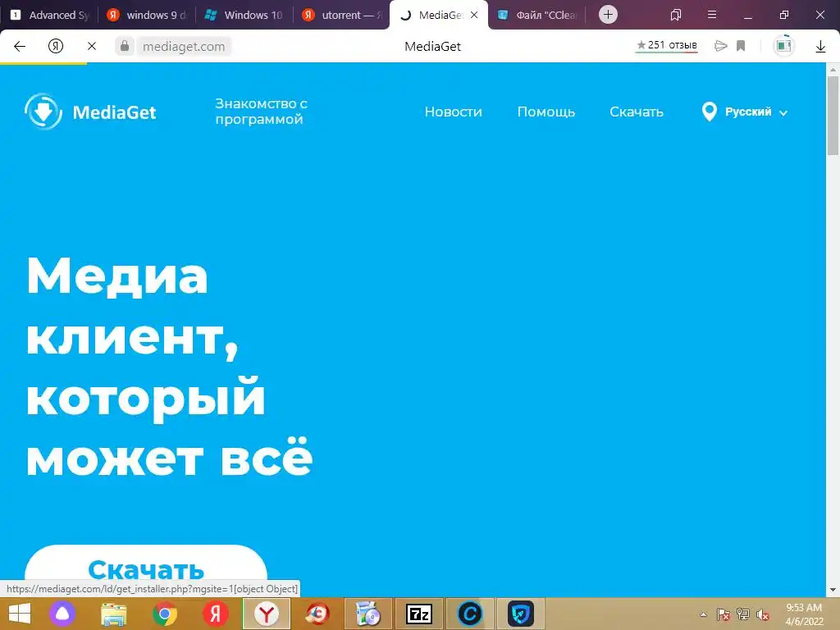Open the Новости page link

point(453,112)
